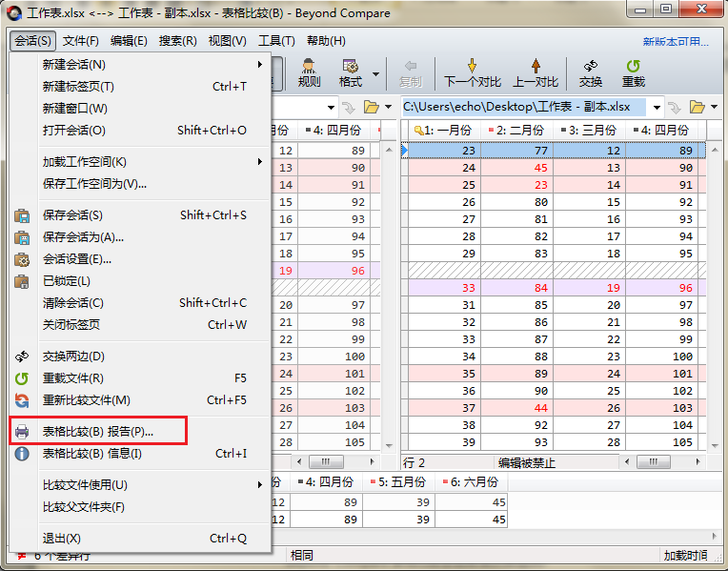Screen dimensions: 728x571
Task: Click the printer icon for 表格比较 报告
Action: (22, 432)
